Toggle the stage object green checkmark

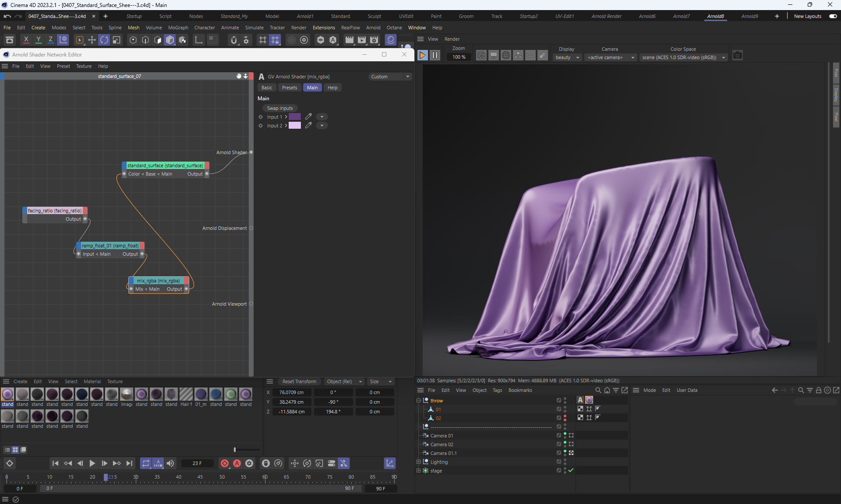[x=571, y=470]
